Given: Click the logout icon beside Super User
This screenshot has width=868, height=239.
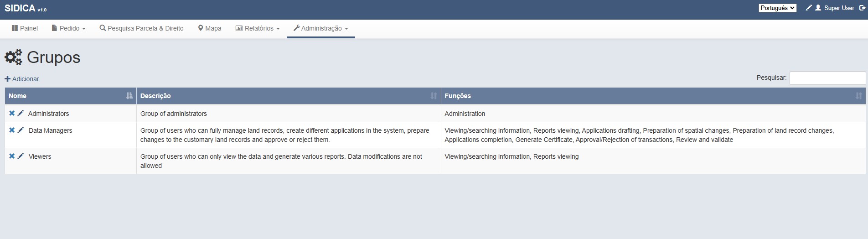Looking at the screenshot, I should (x=862, y=8).
